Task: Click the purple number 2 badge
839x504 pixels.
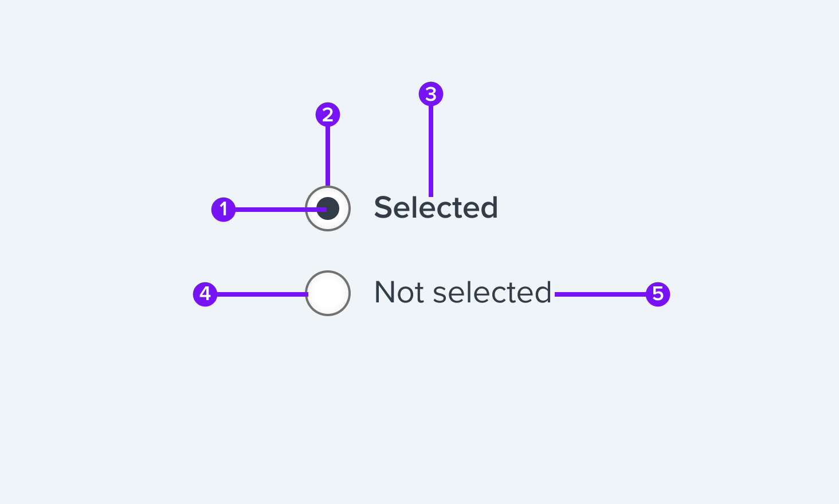Action: 328,115
